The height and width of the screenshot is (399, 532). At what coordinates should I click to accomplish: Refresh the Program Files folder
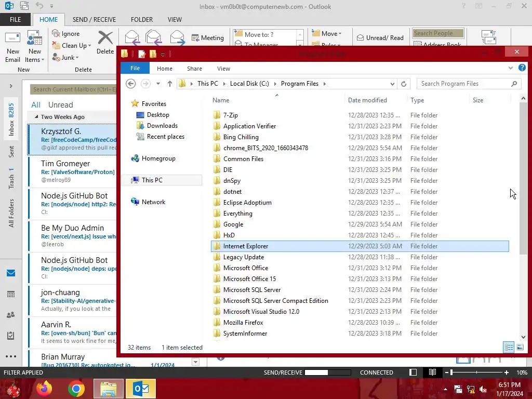click(403, 84)
